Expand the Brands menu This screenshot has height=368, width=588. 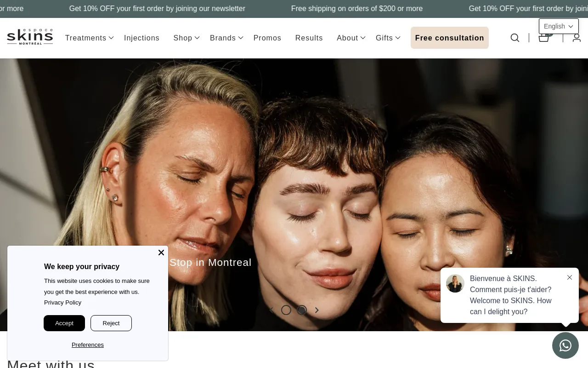(223, 38)
